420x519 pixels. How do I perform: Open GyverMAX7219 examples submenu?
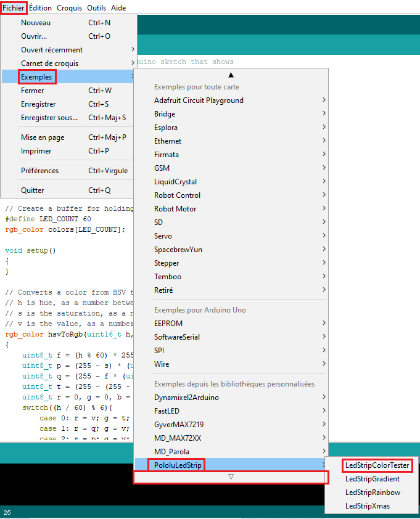point(231,425)
